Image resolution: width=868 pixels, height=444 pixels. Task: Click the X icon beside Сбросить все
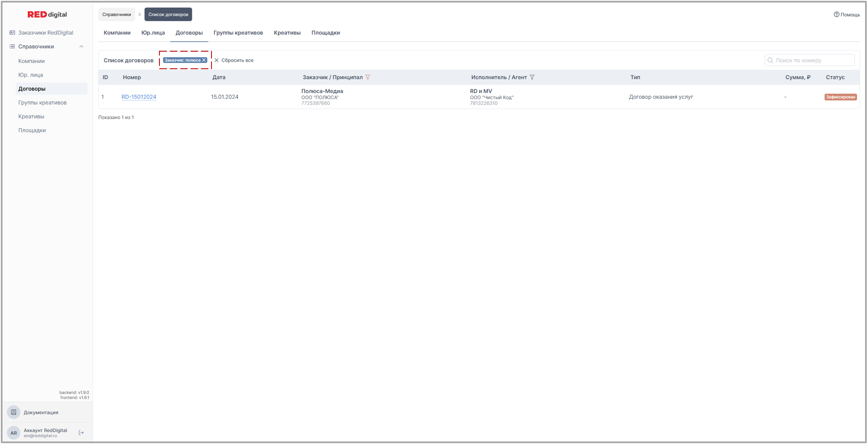216,60
